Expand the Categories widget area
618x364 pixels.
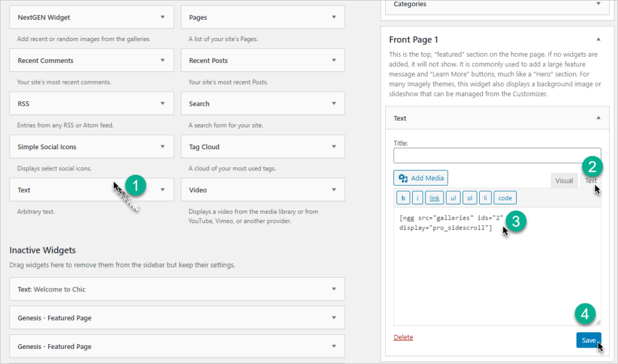598,4
